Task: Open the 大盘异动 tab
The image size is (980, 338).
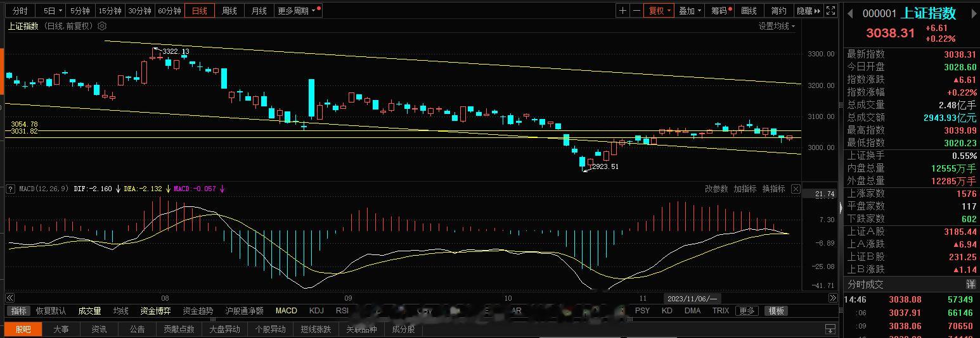Action: (x=225, y=329)
